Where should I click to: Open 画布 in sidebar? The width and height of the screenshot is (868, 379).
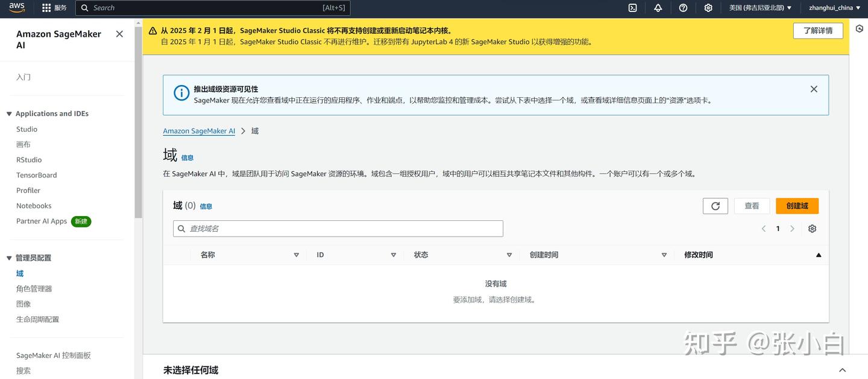[24, 144]
